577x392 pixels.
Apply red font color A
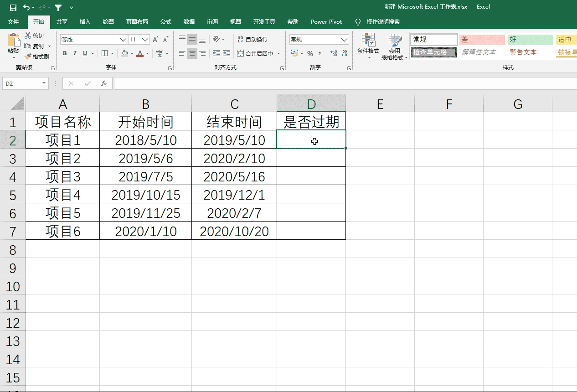tap(140, 54)
